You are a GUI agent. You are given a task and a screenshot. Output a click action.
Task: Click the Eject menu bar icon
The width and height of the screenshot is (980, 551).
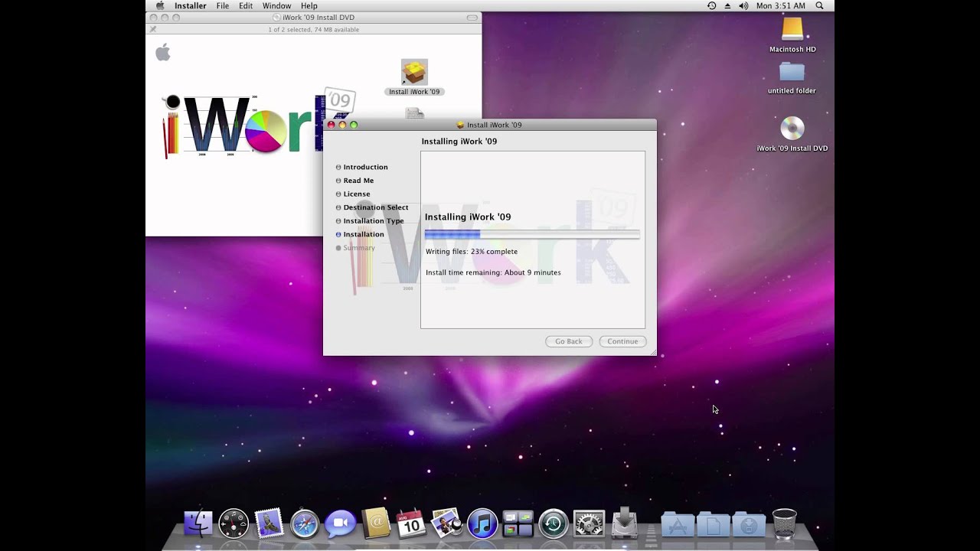(727, 5)
